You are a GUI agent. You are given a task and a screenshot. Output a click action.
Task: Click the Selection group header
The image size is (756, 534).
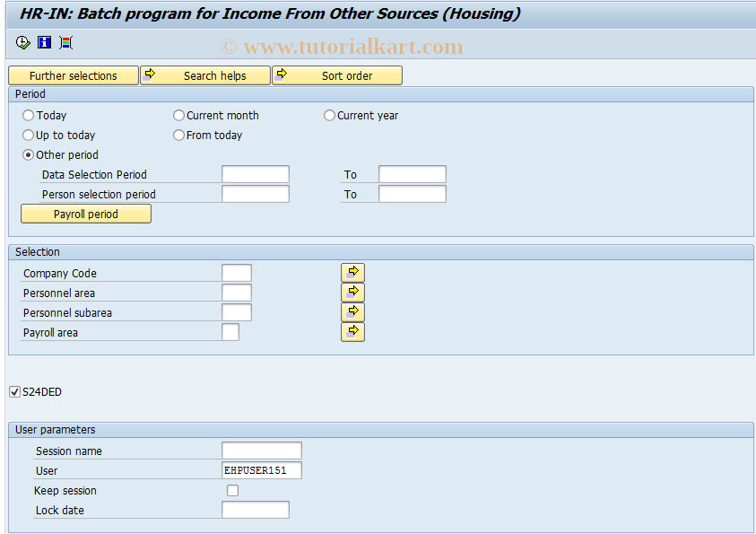381,252
